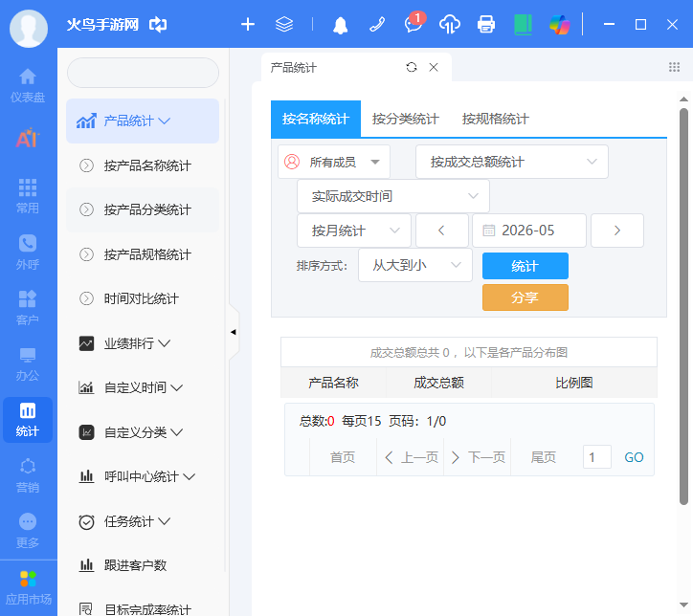Click the 2026-05 date picker field

tap(529, 231)
